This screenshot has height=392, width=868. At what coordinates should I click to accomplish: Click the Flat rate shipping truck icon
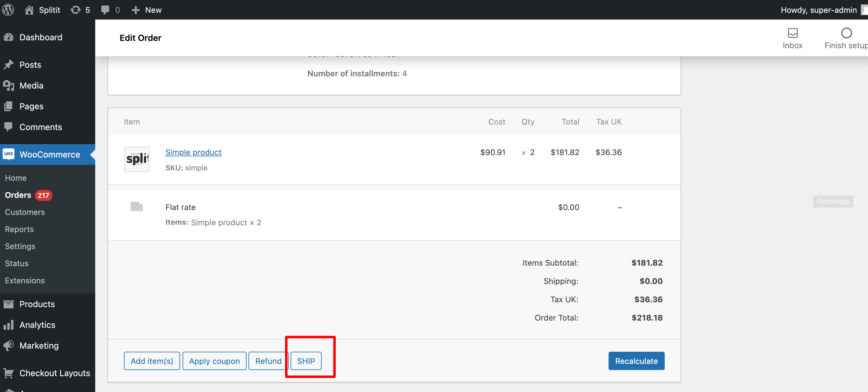(x=136, y=207)
